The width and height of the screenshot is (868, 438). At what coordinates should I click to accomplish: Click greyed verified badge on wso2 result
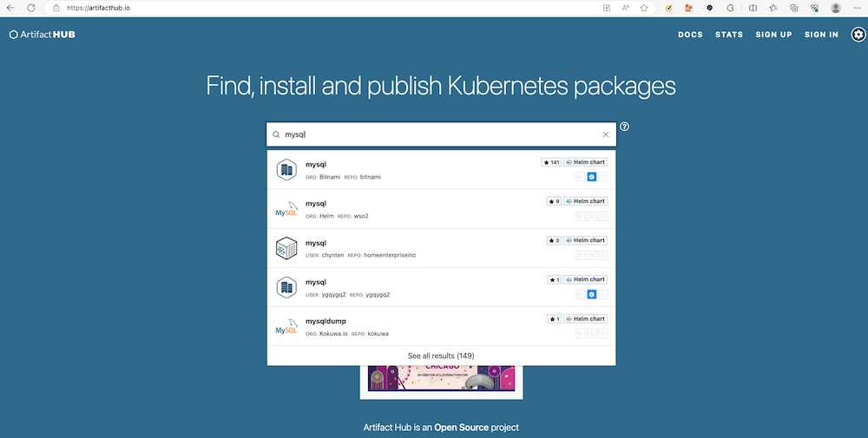(x=591, y=216)
